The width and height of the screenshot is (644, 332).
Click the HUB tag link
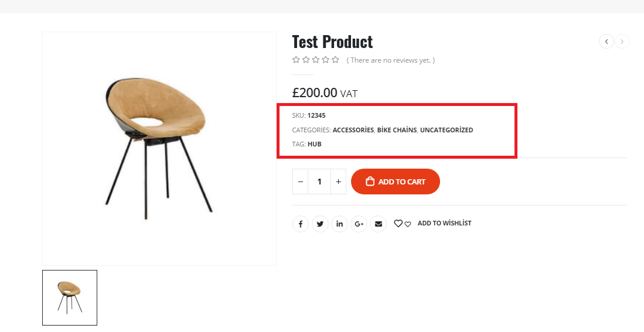click(315, 144)
